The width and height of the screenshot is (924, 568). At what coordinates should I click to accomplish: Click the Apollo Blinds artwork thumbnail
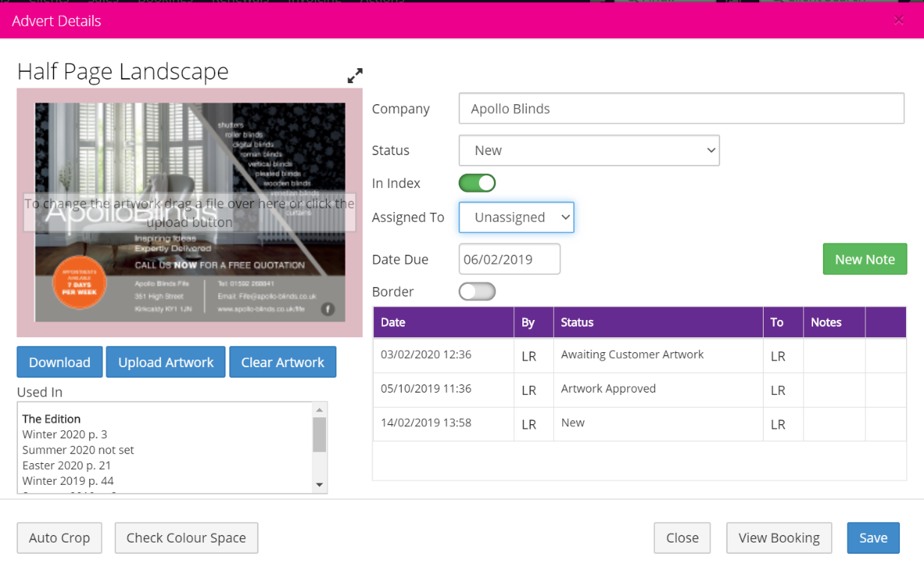(x=190, y=213)
